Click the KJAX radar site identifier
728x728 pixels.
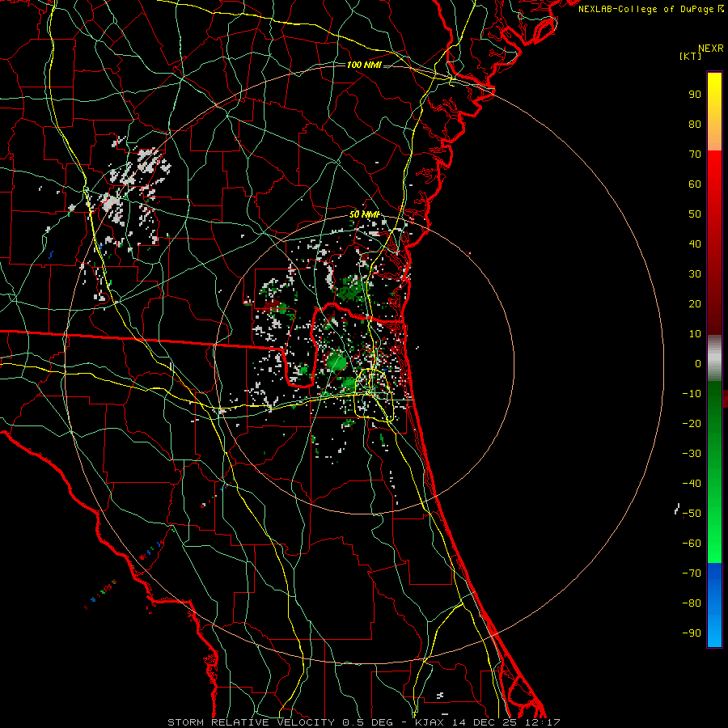(x=431, y=722)
